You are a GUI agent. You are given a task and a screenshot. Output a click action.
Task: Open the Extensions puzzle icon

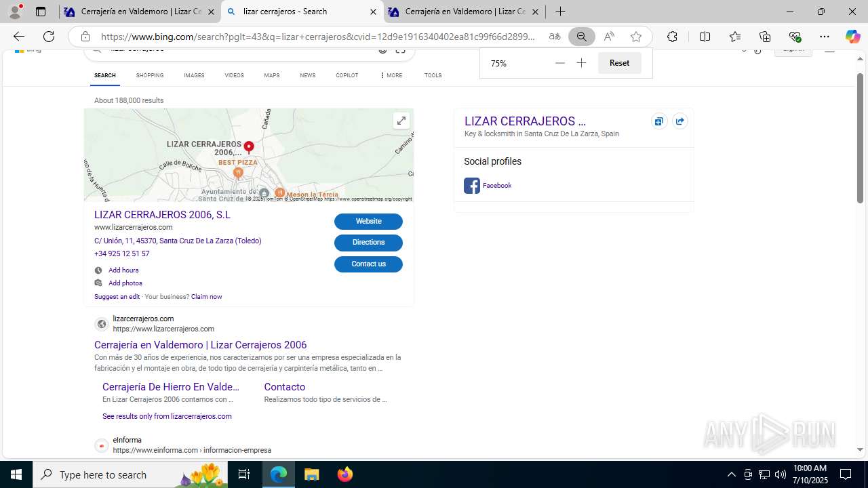(672, 37)
